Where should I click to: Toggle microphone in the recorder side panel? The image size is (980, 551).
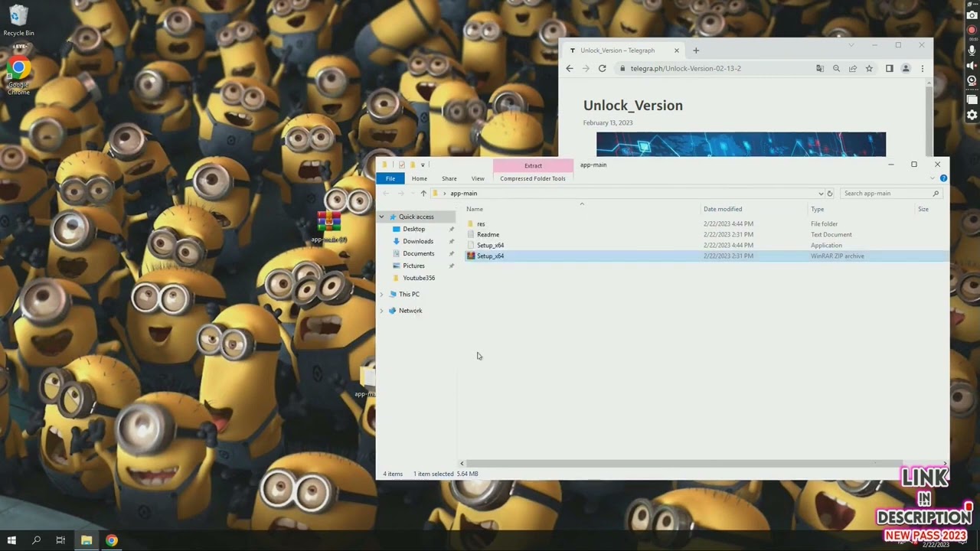coord(972,49)
